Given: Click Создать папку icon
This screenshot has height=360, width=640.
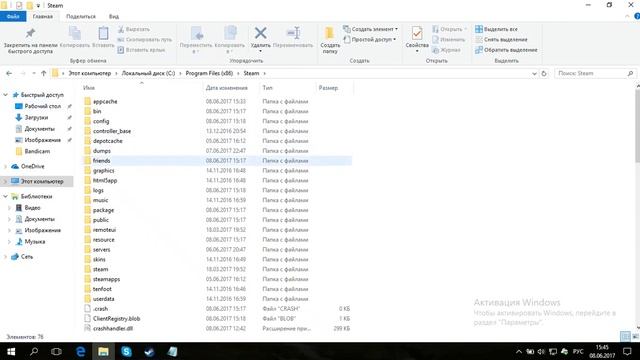Looking at the screenshot, I should (330, 33).
